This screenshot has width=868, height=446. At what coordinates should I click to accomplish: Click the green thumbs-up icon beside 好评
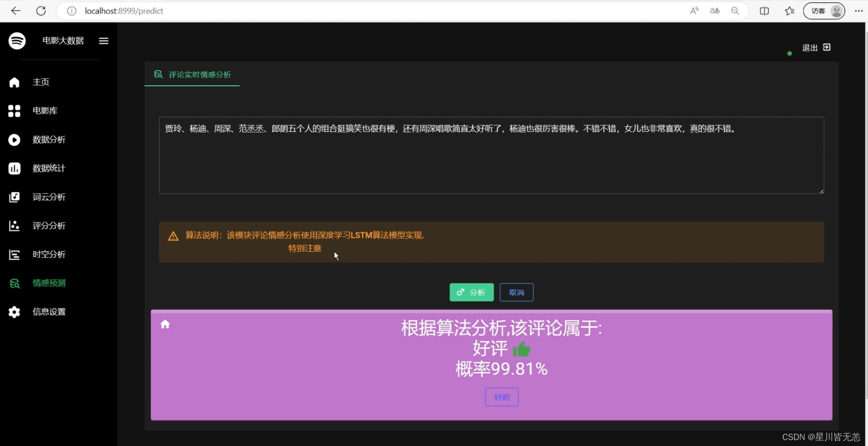click(522, 349)
